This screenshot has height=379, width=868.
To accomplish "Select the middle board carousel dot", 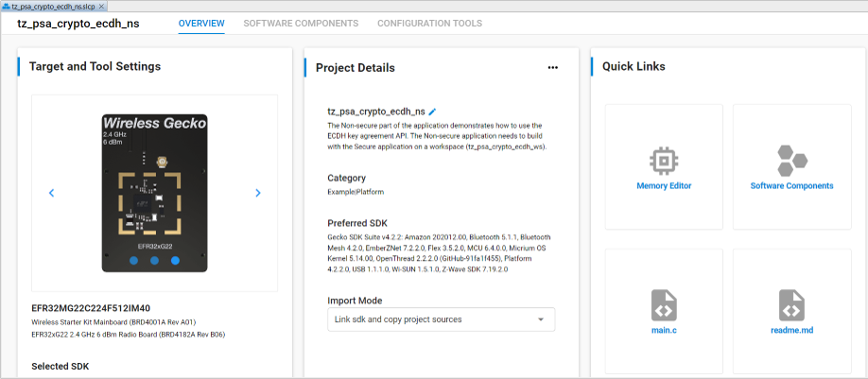I will click(155, 261).
